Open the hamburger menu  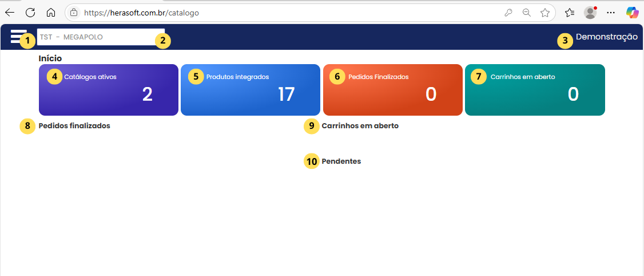pyautogui.click(x=18, y=37)
